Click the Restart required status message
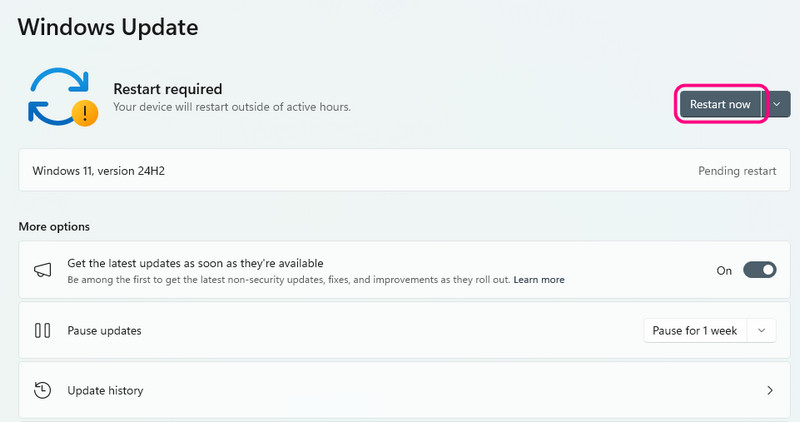This screenshot has height=422, width=800. [x=168, y=89]
